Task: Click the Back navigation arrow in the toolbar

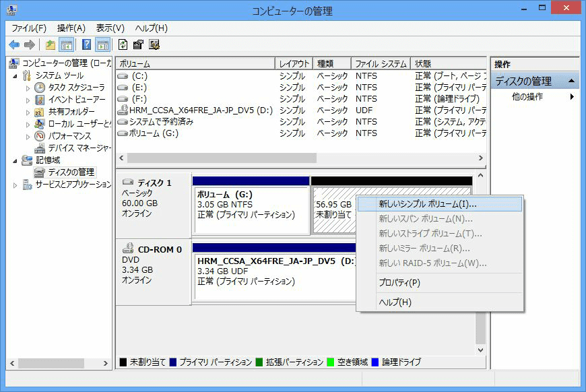Action: click(x=15, y=44)
